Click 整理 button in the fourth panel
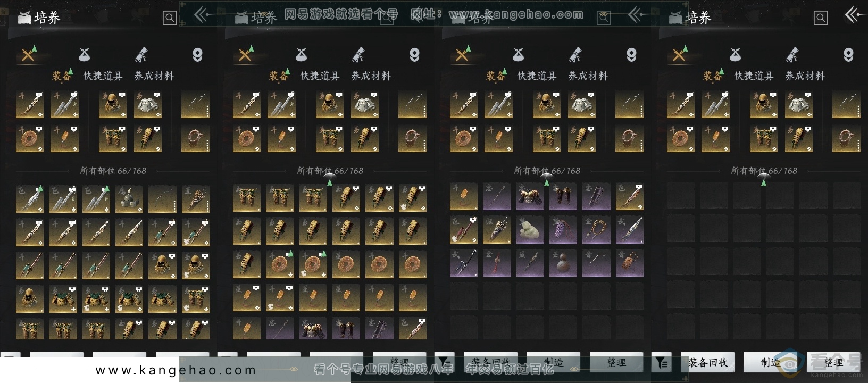Viewport: 868px width, 383px height. click(x=833, y=362)
